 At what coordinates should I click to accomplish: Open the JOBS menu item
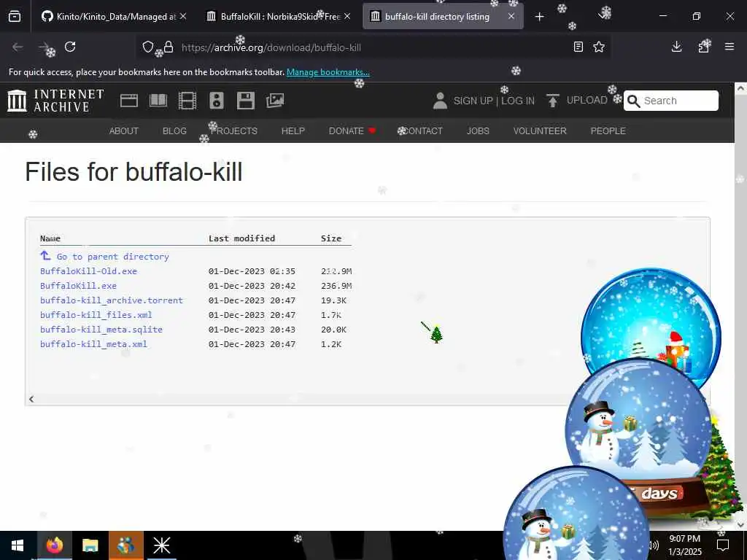[x=478, y=131]
